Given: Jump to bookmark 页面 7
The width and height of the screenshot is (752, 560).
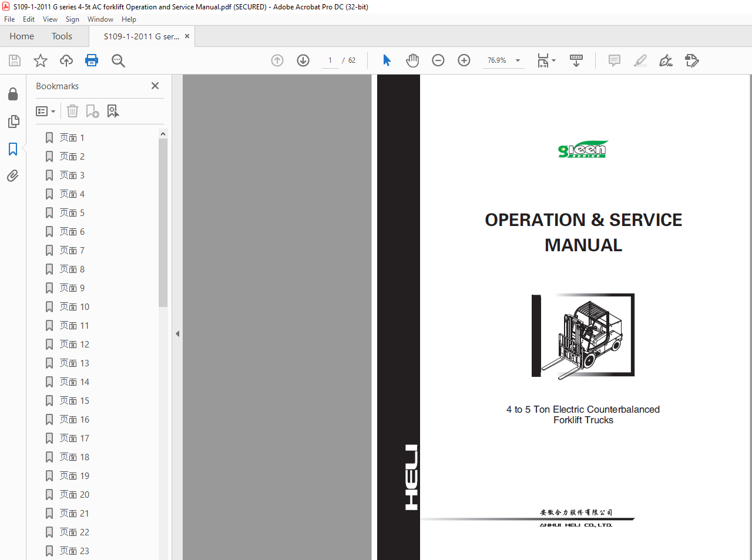Looking at the screenshot, I should (72, 250).
